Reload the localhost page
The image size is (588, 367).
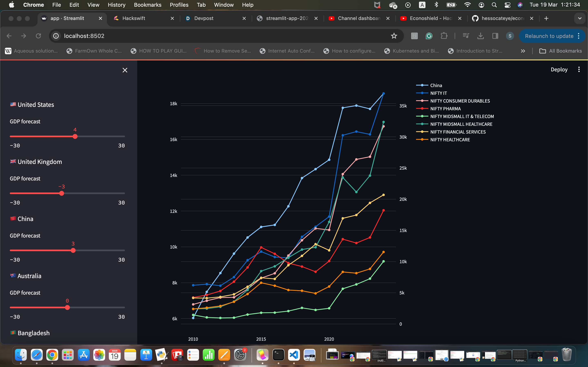coord(38,36)
